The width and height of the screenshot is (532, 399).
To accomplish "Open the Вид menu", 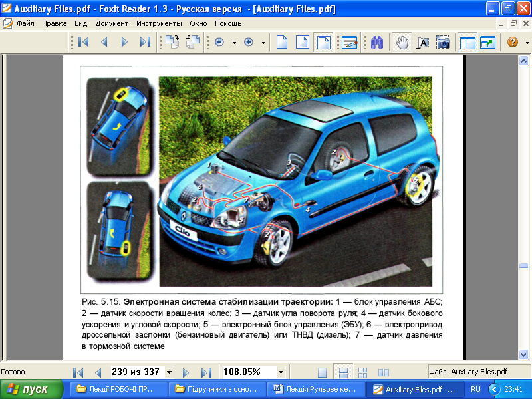I will click(80, 23).
